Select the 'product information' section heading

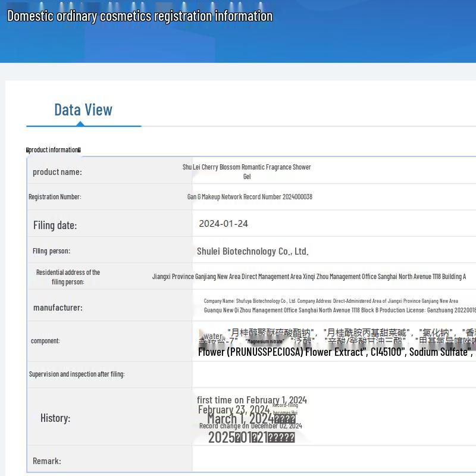(x=54, y=150)
